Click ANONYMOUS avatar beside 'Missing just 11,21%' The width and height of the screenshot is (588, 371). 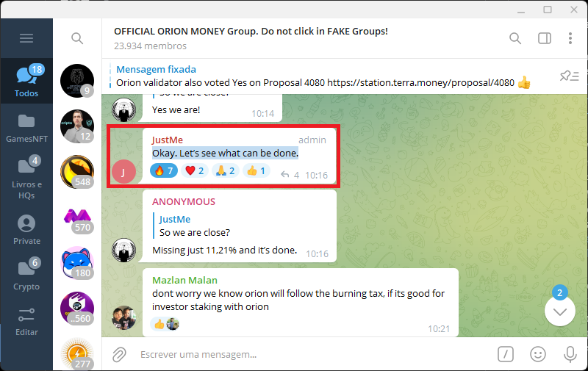(x=123, y=250)
